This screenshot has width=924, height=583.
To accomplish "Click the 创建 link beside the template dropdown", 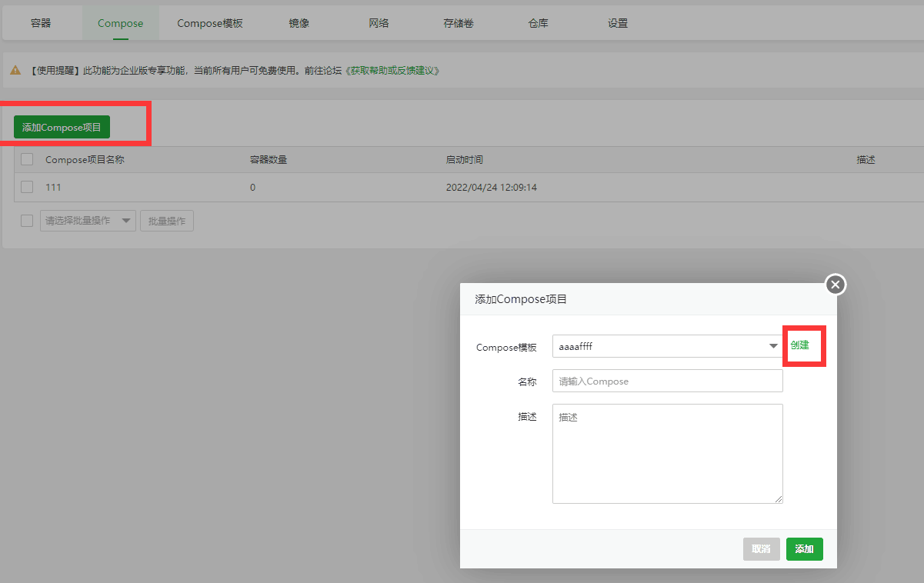I will pyautogui.click(x=799, y=345).
